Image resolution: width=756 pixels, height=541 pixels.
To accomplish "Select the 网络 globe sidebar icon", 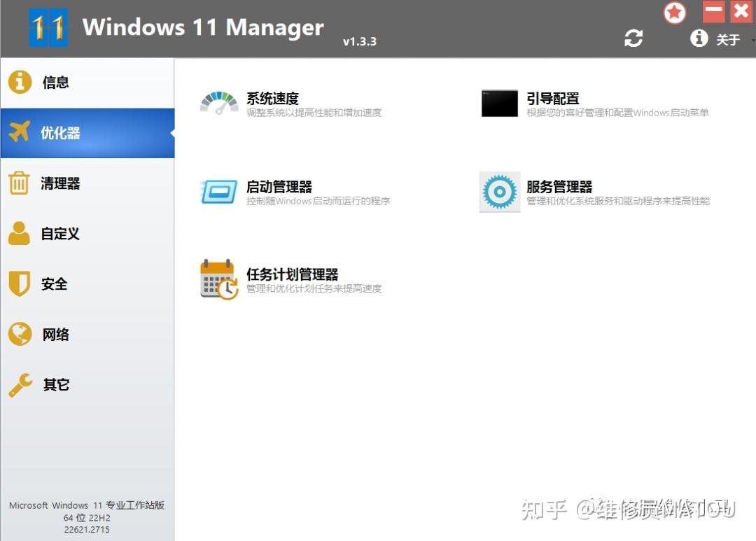I will point(20,334).
